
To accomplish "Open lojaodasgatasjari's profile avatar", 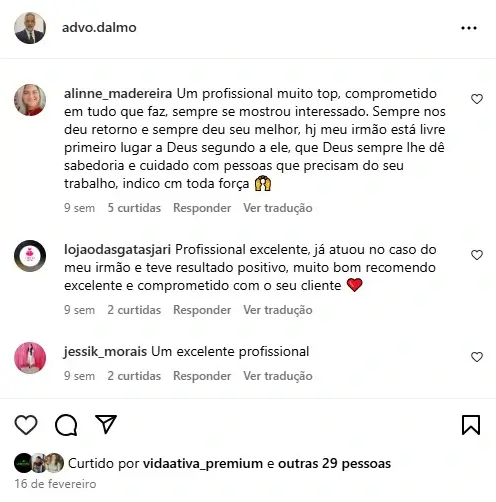I will (30, 256).
